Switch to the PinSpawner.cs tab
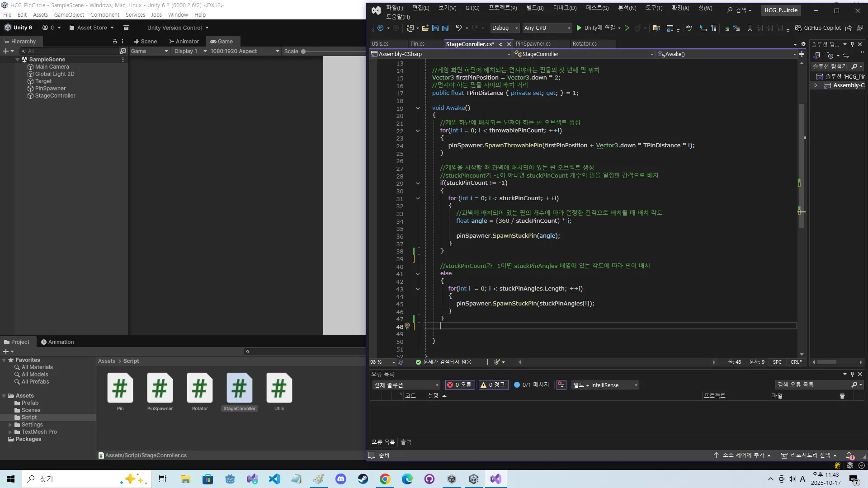 click(x=533, y=44)
